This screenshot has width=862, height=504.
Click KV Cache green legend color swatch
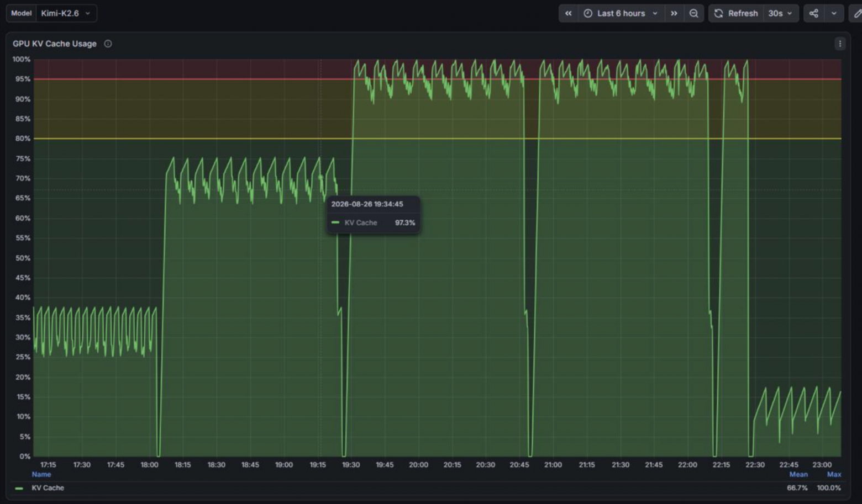pyautogui.click(x=19, y=488)
